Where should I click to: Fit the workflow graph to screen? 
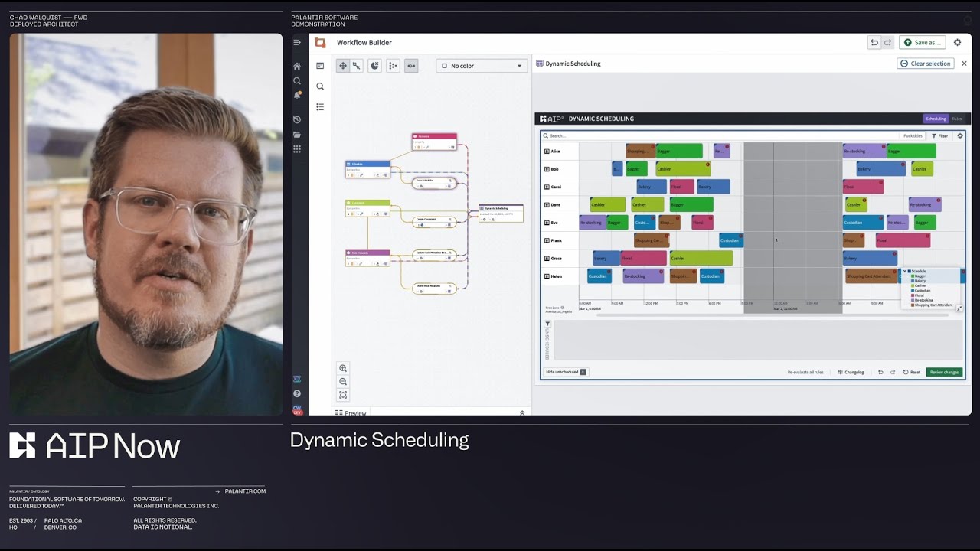click(x=343, y=395)
